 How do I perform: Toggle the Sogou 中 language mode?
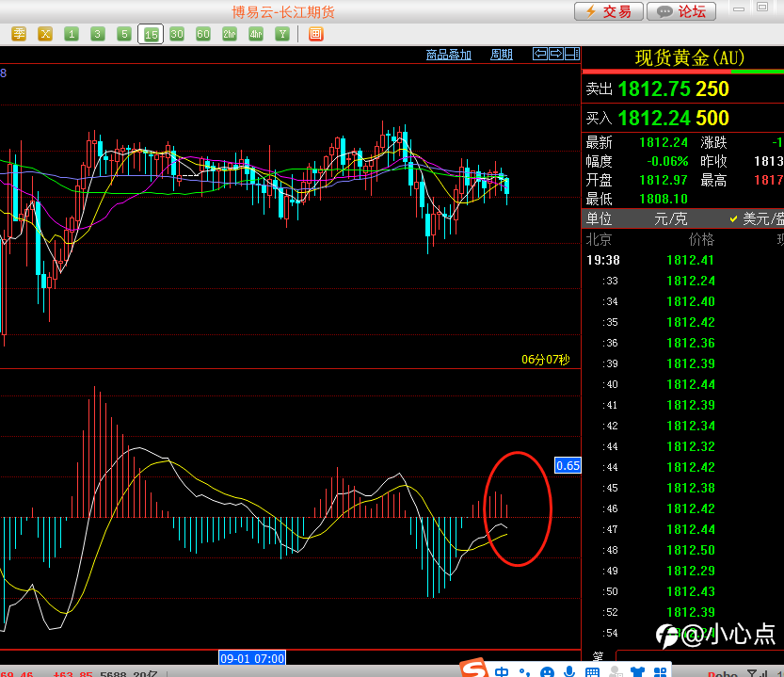pyautogui.click(x=502, y=672)
